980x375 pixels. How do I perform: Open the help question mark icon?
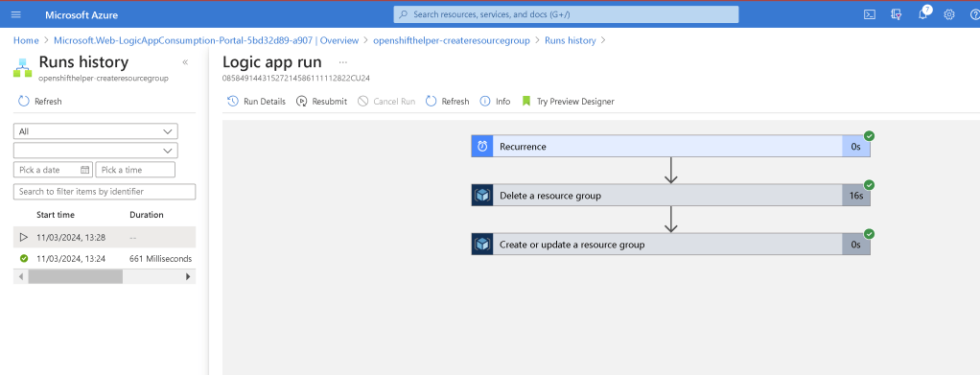974,14
